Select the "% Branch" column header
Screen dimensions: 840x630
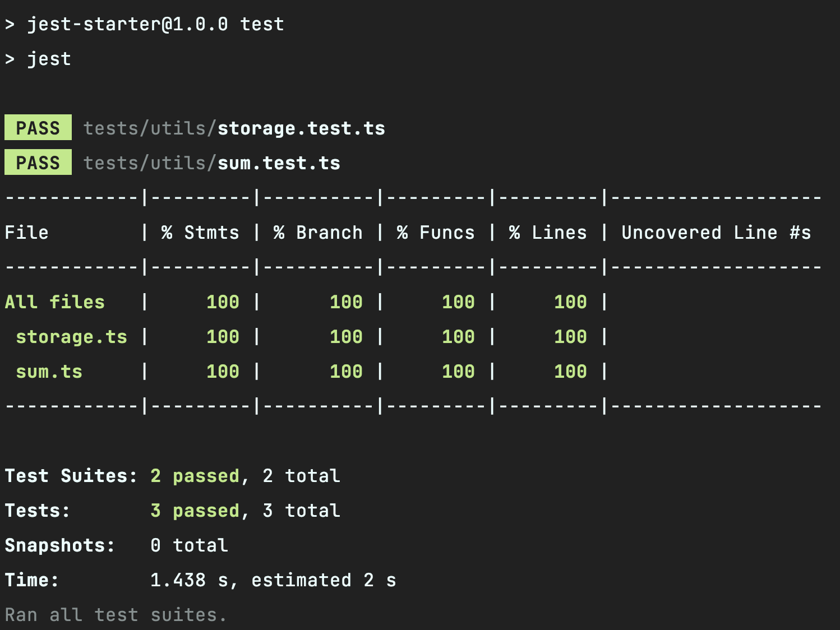318,233
